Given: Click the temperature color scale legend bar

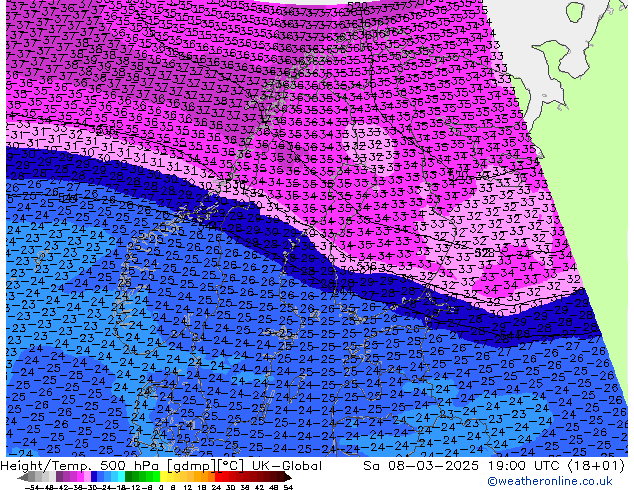Looking at the screenshot, I should [x=154, y=477].
